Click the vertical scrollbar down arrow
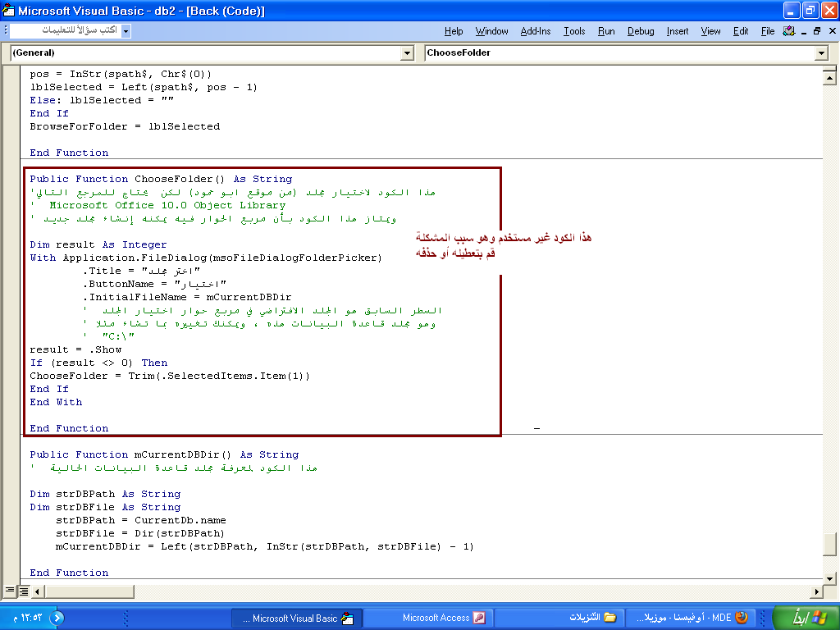 pyautogui.click(x=830, y=576)
